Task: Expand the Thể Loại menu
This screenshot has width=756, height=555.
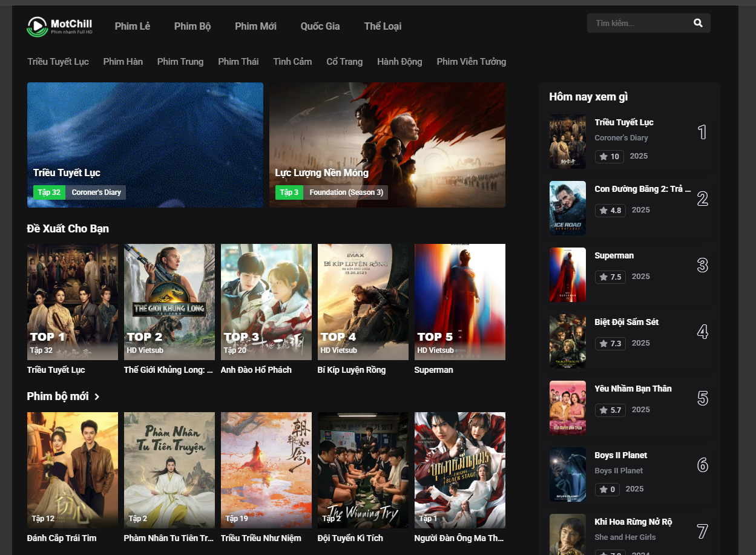Action: pos(383,26)
